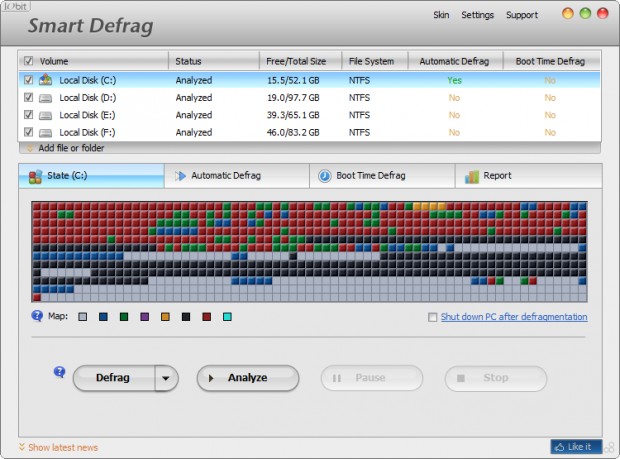Click the Local Disk (C:) system drive icon
The width and height of the screenshot is (620, 459).
tap(45, 80)
